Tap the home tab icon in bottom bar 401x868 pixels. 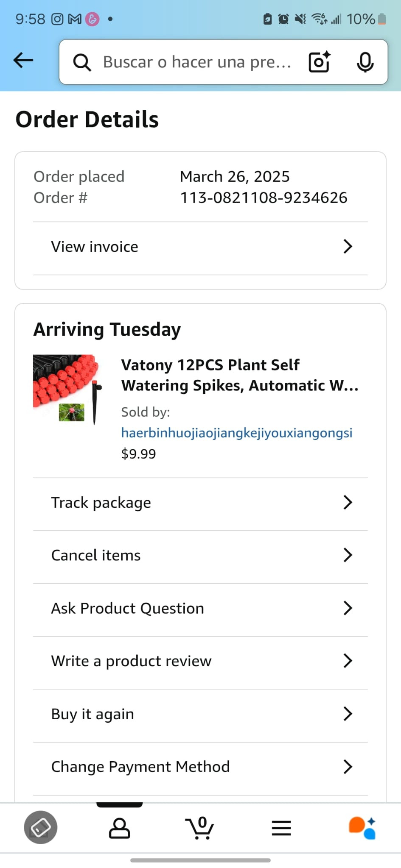pyautogui.click(x=41, y=828)
